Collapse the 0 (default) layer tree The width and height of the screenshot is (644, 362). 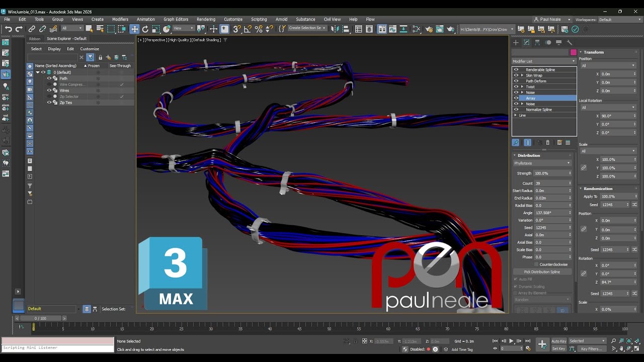coord(37,72)
